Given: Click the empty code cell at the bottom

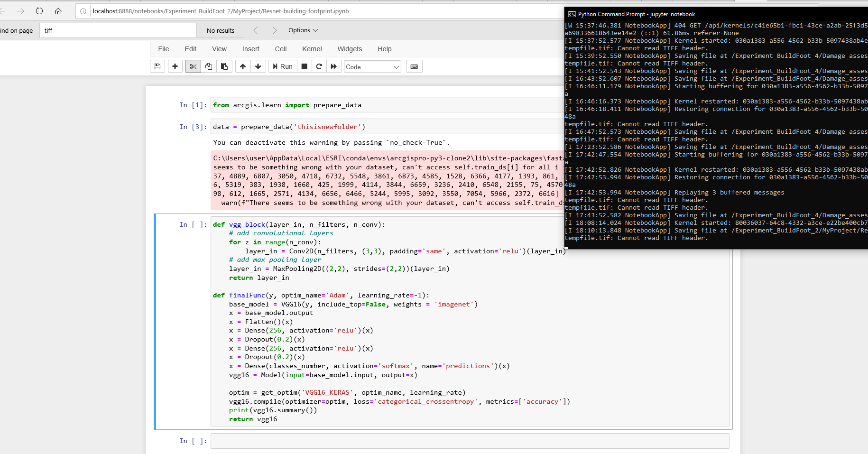Looking at the screenshot, I should pos(470,441).
